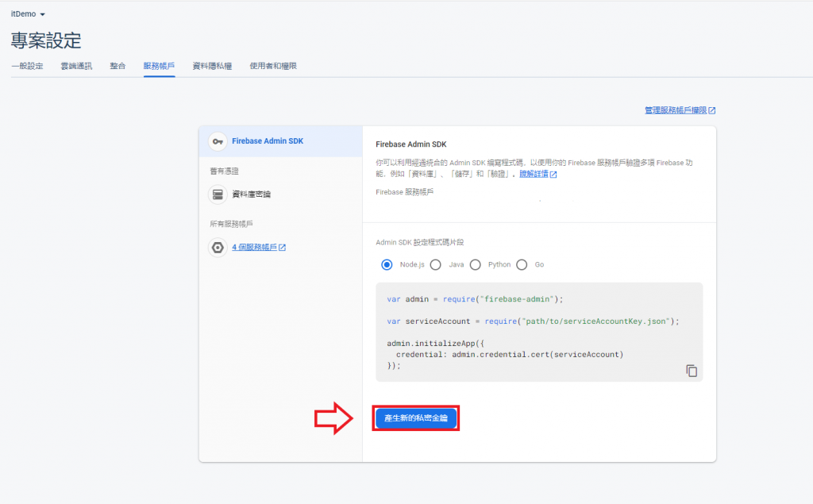Click the external link icon beside 瞭解詳情
This screenshot has height=504, width=813.
coord(553,175)
